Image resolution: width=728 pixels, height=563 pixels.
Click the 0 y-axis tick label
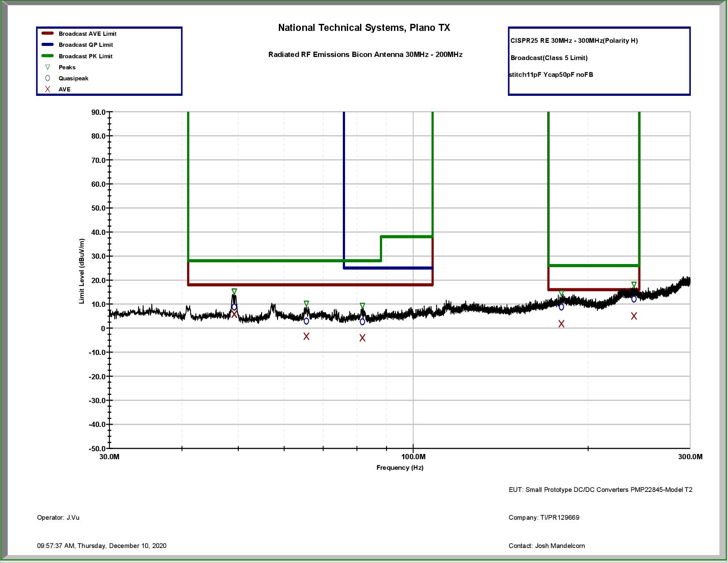(103, 328)
